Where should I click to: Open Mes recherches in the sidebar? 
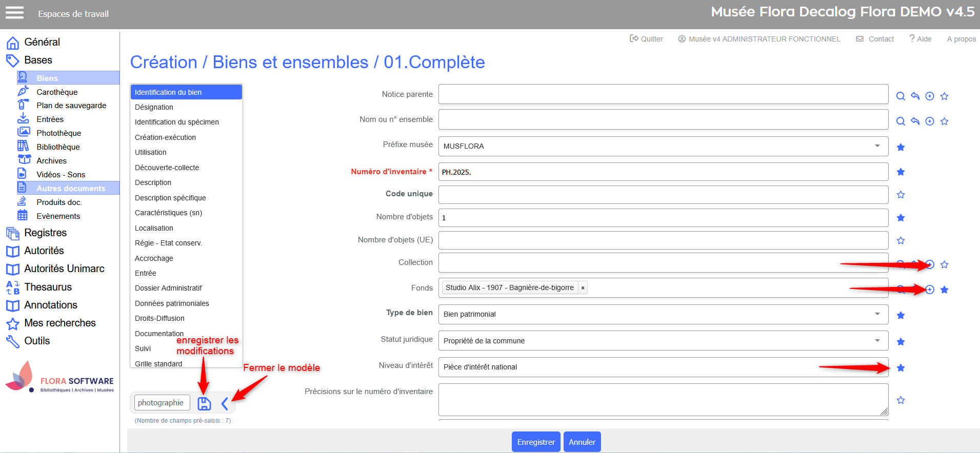click(60, 323)
